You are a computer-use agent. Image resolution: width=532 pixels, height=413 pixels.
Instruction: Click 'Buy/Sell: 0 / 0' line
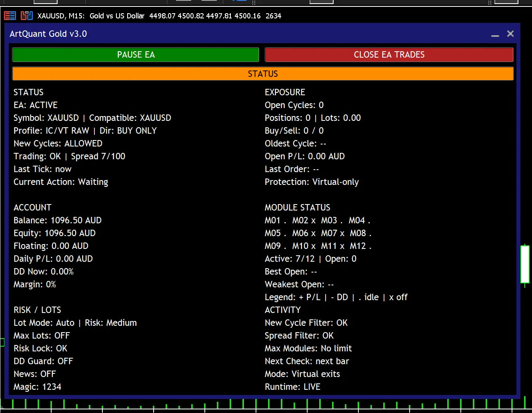click(294, 130)
